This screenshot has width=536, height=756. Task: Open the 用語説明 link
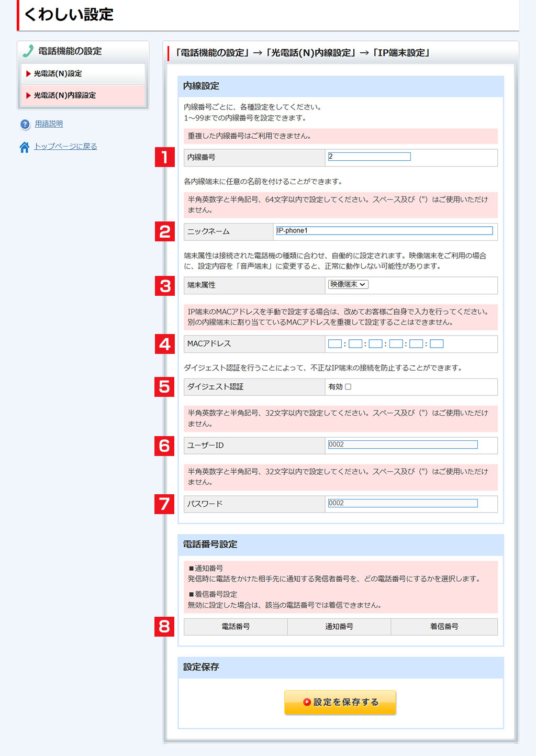pos(49,124)
